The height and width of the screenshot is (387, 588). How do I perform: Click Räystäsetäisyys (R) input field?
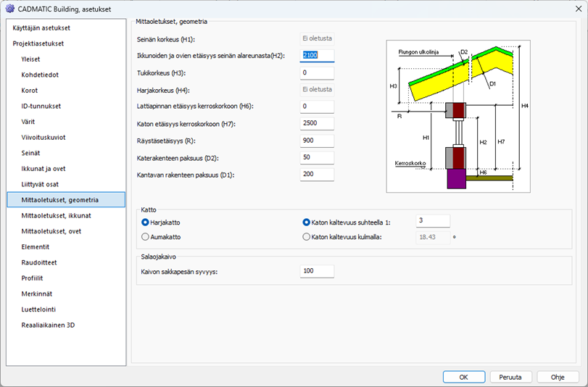[x=317, y=141]
